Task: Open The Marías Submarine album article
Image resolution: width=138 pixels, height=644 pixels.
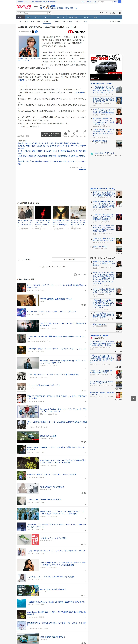Action: click(x=56, y=526)
